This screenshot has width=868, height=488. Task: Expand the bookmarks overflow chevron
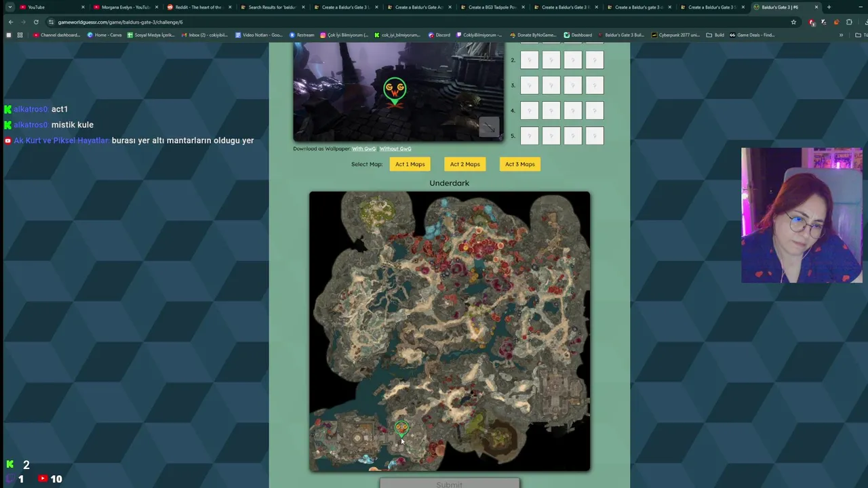click(x=841, y=35)
